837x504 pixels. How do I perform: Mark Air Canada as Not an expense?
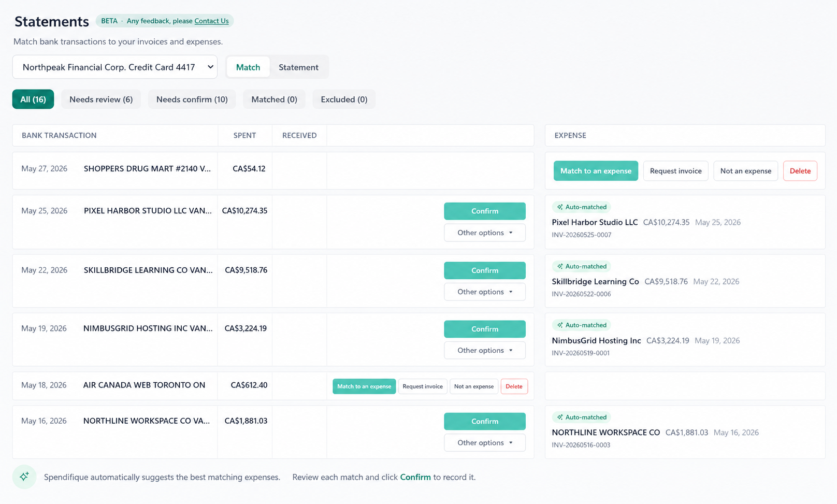point(474,386)
